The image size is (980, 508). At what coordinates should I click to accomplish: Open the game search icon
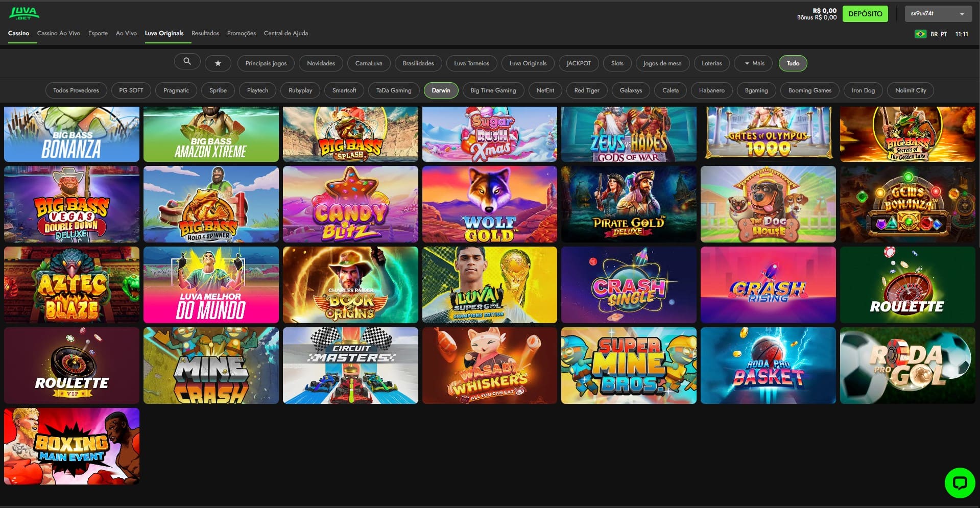tap(187, 62)
